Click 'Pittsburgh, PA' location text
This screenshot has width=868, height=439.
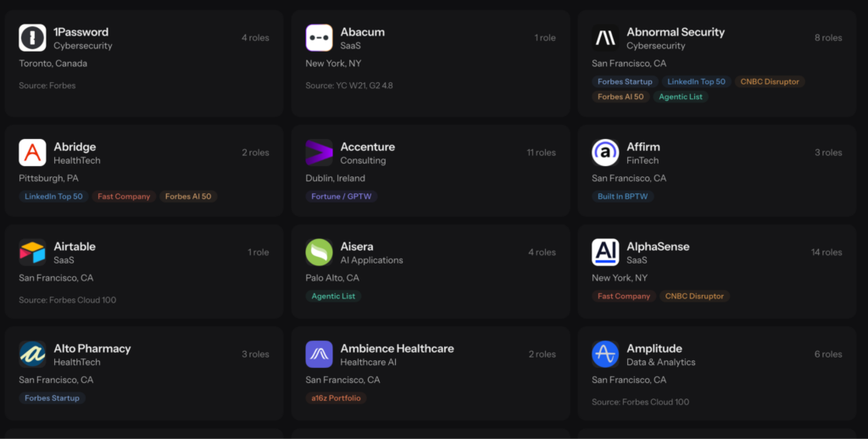click(48, 178)
